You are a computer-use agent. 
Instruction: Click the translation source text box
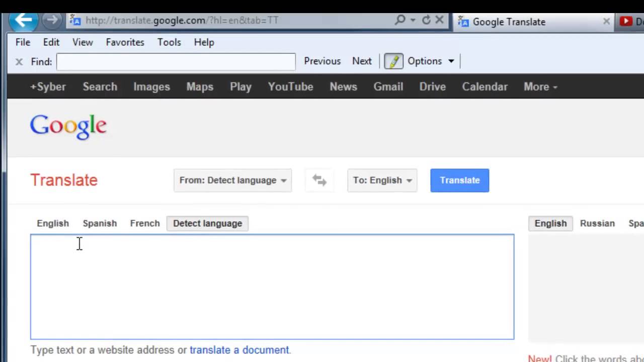[272, 287]
